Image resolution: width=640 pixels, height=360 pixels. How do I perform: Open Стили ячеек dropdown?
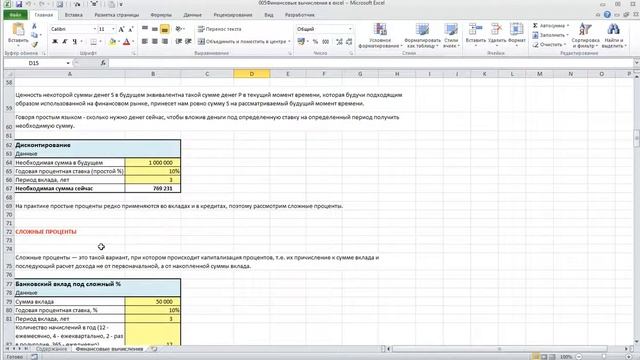pos(451,36)
